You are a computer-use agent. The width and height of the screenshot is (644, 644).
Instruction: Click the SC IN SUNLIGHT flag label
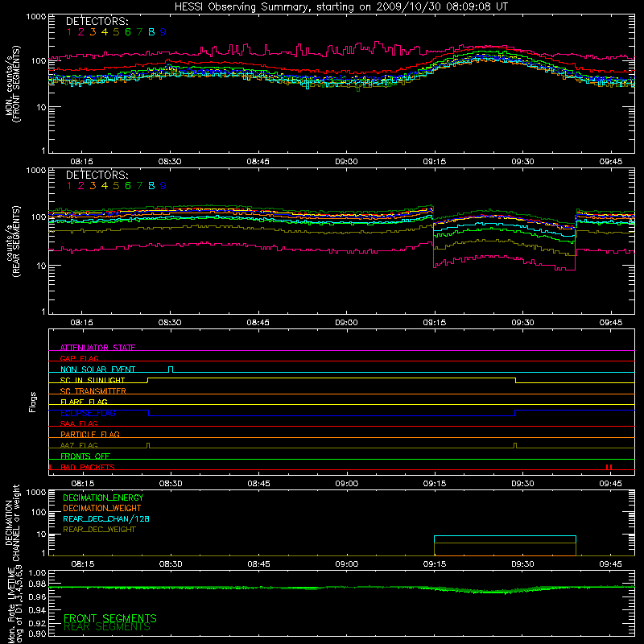pyautogui.click(x=93, y=380)
